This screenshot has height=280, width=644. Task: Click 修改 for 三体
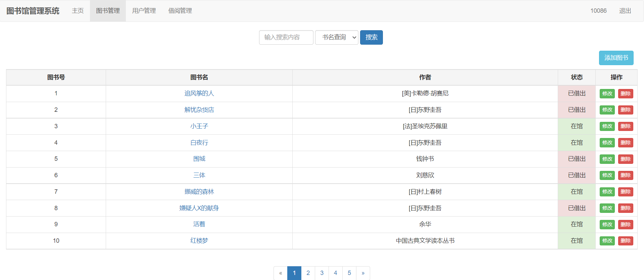(x=607, y=175)
